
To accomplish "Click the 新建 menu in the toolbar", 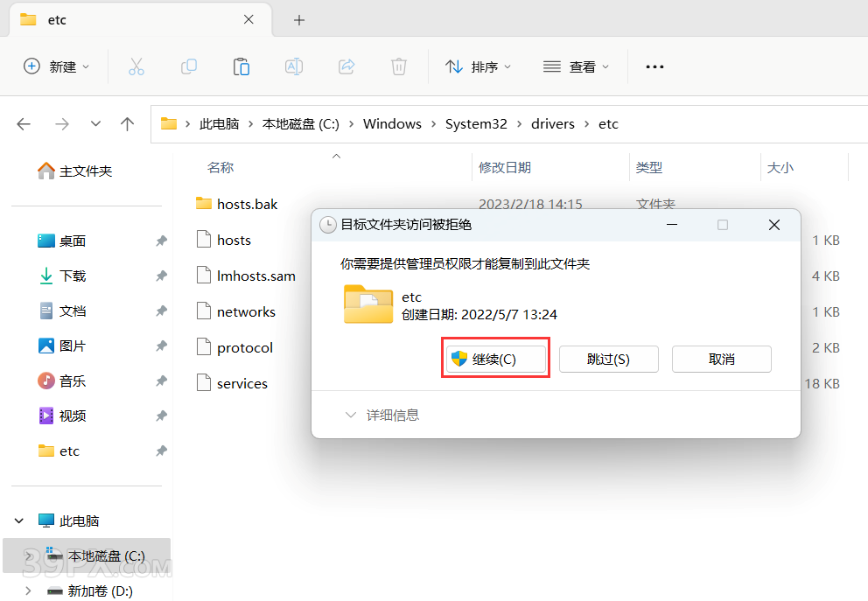I will (x=55, y=66).
